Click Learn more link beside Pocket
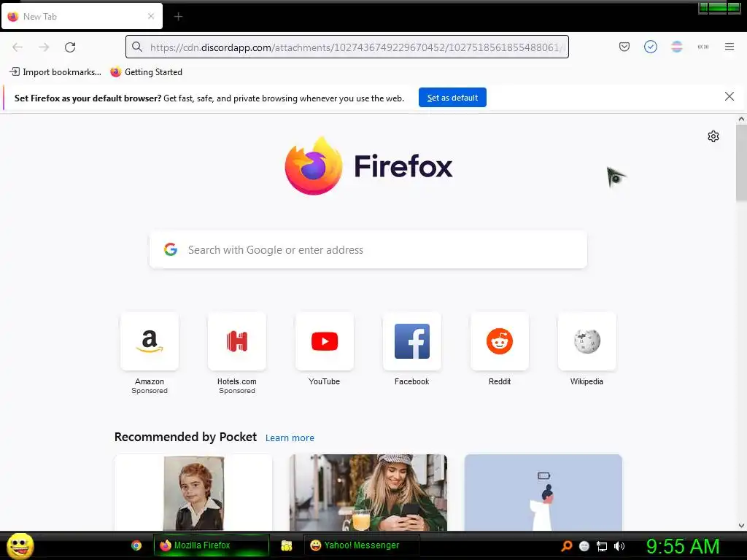 pyautogui.click(x=290, y=438)
